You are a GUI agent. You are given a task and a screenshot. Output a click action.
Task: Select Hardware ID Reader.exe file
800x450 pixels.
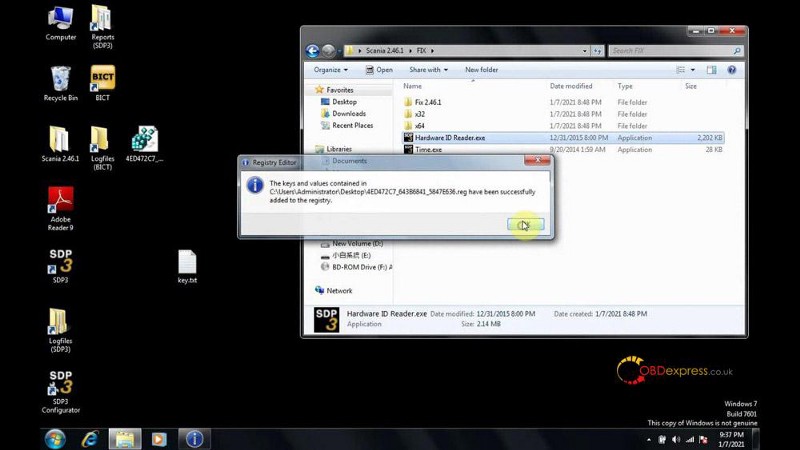563,138
